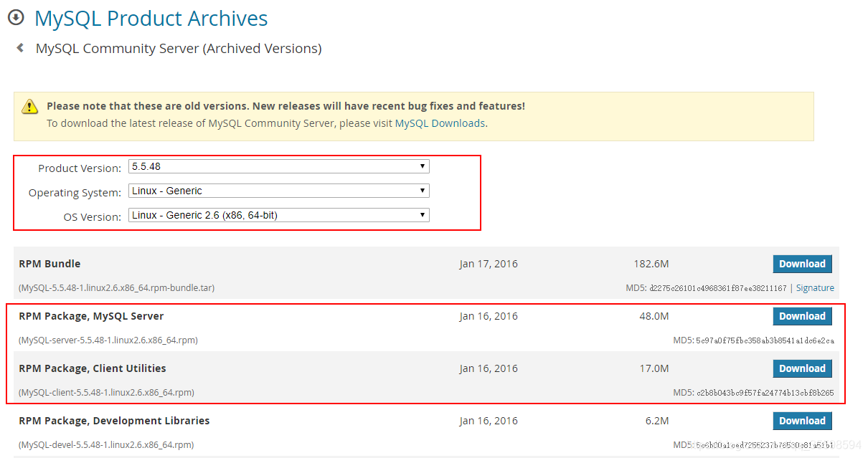
Task: Open the Signature link for RPM Bundle
Action: tap(815, 288)
